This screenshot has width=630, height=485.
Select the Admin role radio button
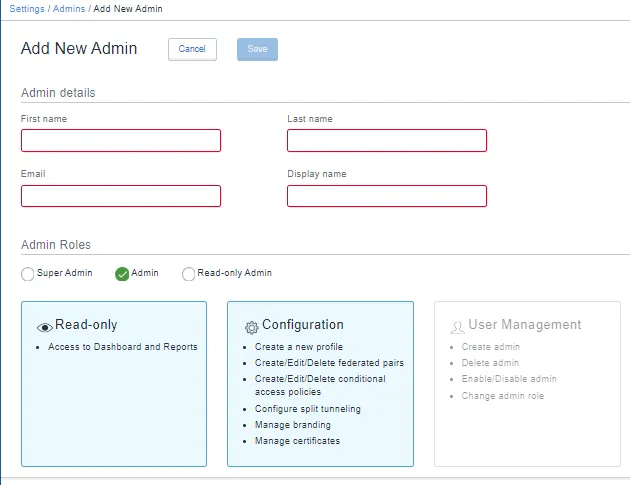coord(122,274)
